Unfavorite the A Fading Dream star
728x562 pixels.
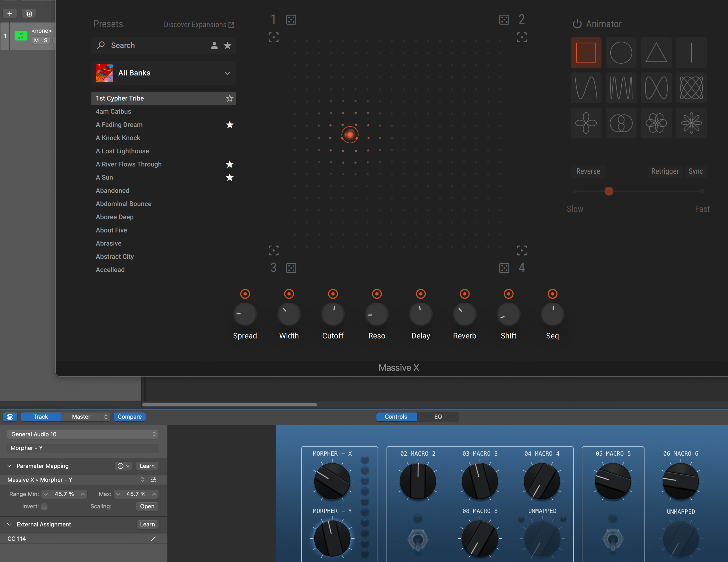pos(230,125)
